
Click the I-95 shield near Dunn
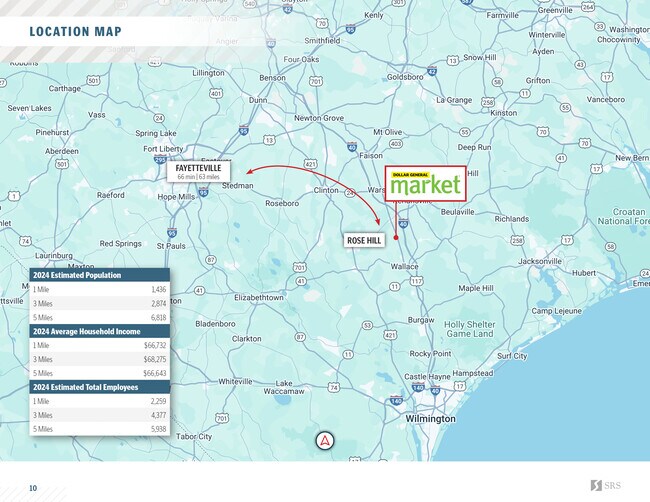point(243,129)
